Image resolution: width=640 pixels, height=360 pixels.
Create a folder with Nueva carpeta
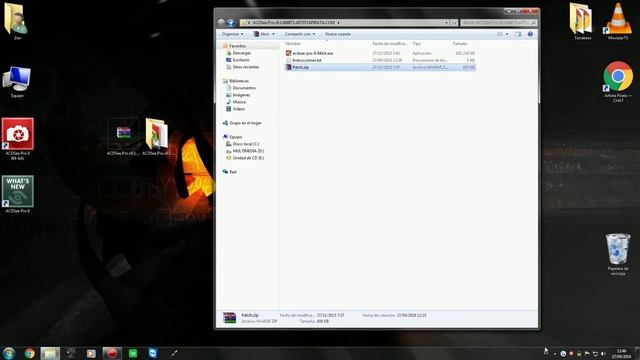pyautogui.click(x=338, y=34)
